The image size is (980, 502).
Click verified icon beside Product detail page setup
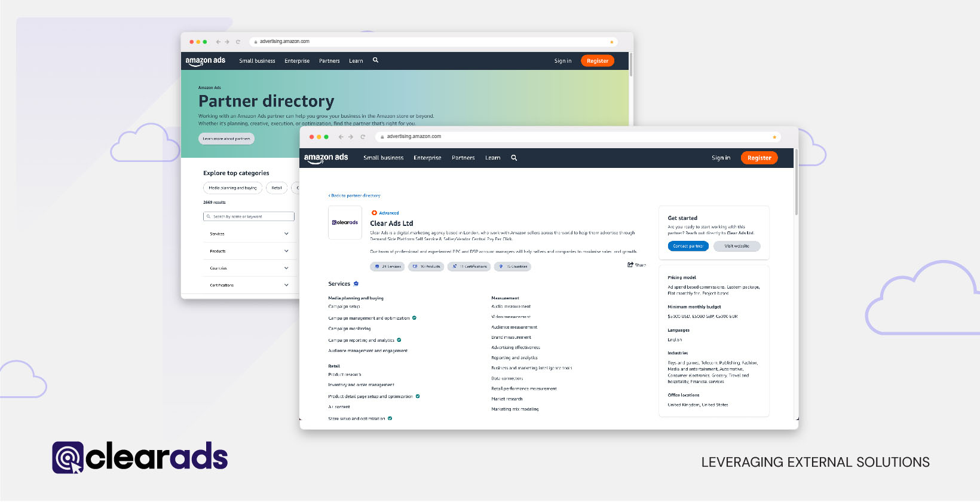tap(418, 396)
